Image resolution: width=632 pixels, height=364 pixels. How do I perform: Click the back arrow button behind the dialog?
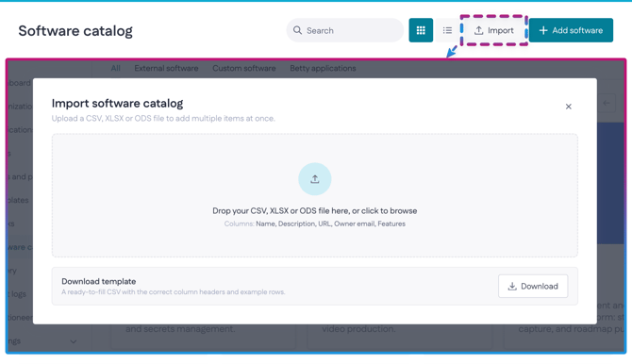tap(607, 103)
